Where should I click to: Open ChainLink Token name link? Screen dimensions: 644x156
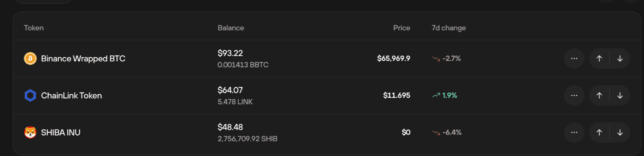click(x=71, y=95)
